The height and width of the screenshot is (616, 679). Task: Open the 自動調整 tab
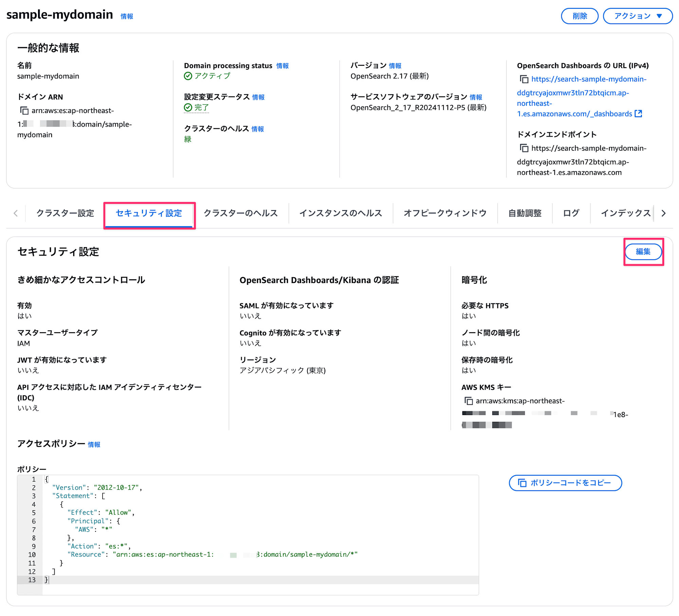click(x=525, y=213)
